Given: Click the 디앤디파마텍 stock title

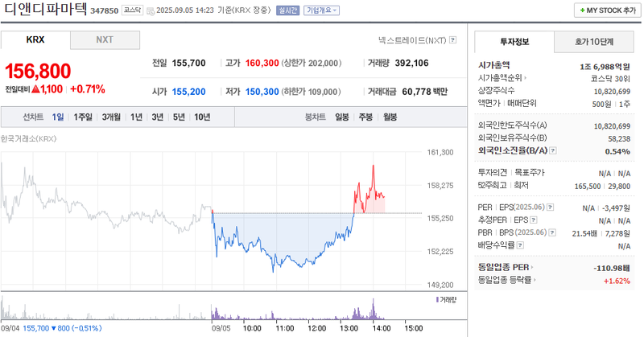Looking at the screenshot, I should [x=46, y=10].
